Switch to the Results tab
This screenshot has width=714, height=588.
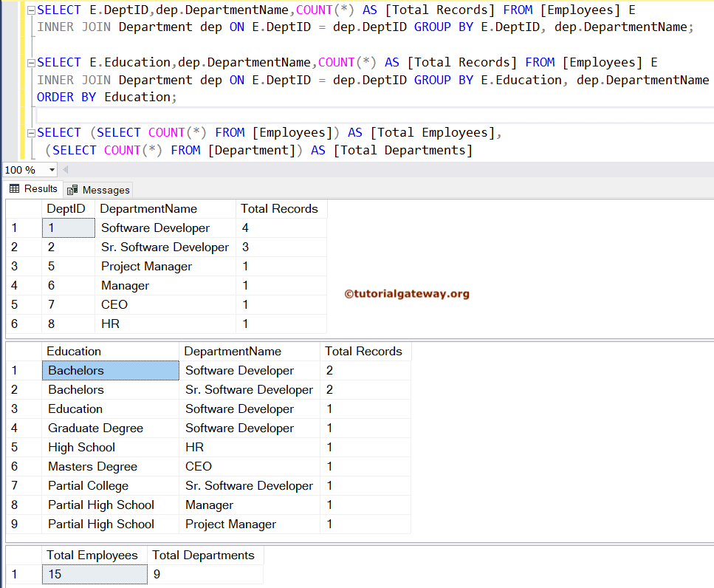[33, 188]
